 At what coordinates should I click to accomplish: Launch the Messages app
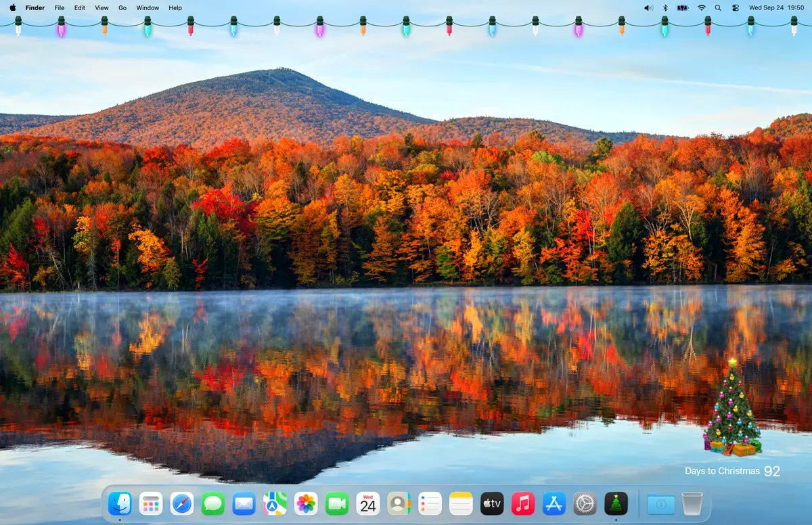coord(213,504)
